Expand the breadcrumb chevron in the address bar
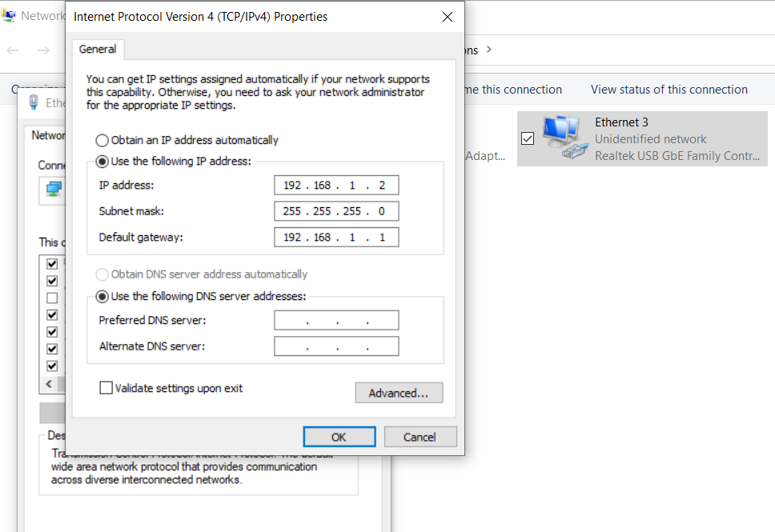 tap(489, 50)
